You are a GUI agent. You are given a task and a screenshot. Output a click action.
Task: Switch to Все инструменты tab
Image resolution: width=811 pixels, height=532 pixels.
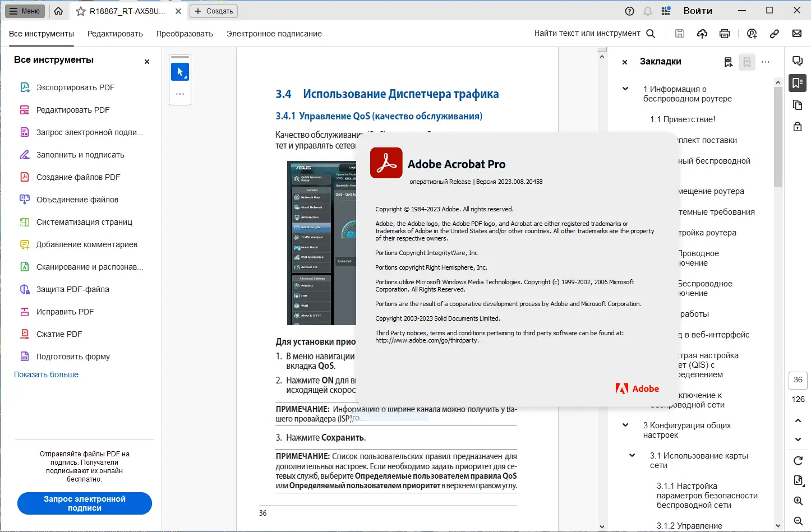42,34
